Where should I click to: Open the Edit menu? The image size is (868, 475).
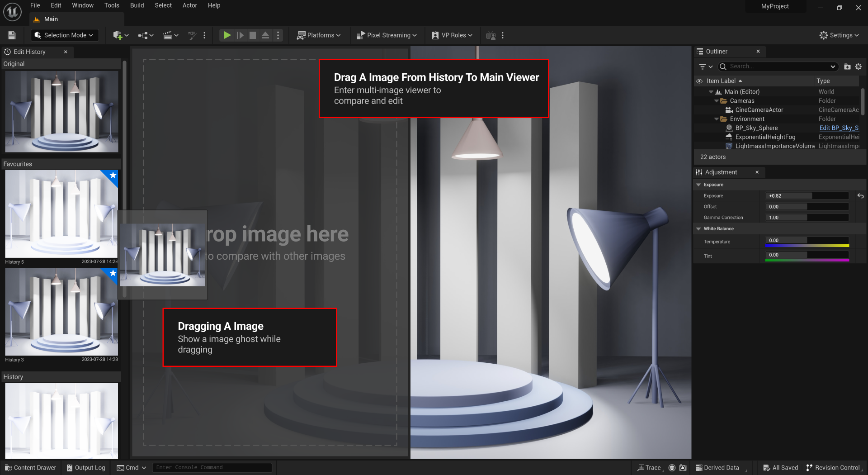(56, 5)
